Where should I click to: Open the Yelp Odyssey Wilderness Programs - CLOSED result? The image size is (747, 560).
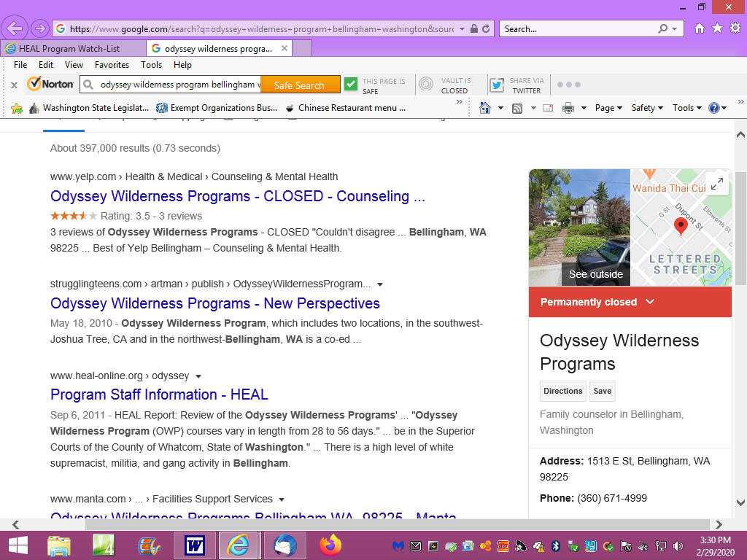click(238, 196)
